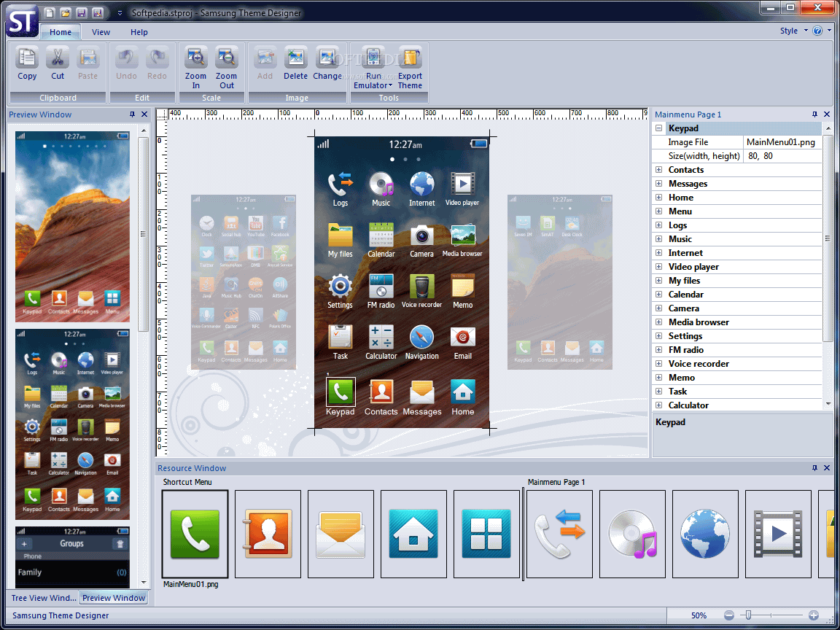Select envelope messages resource thumbnail

tap(341, 534)
